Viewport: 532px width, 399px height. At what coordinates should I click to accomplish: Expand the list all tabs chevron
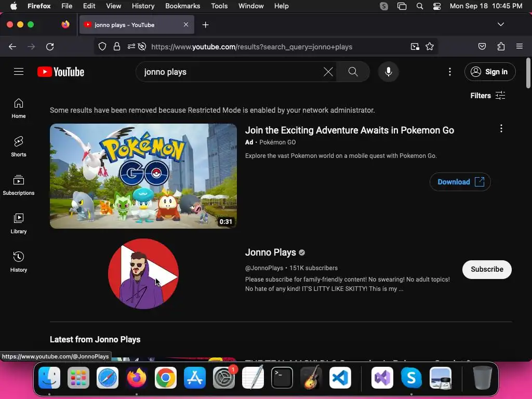[500, 24]
